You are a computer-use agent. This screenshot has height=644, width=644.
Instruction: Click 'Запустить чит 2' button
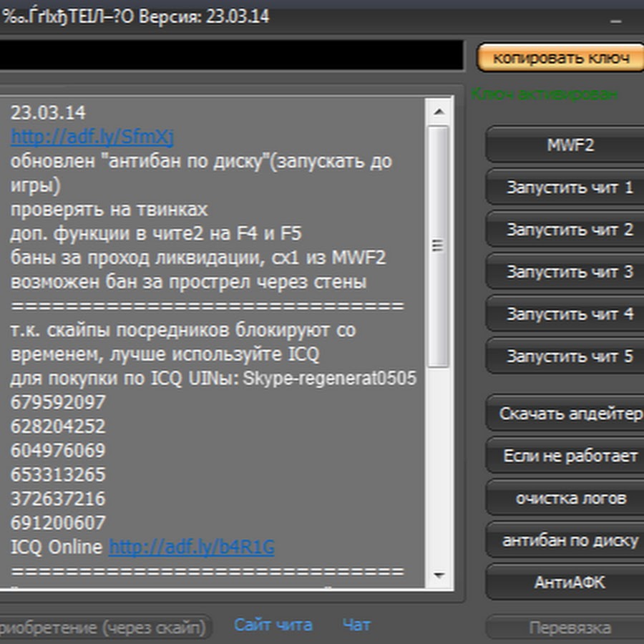[x=569, y=230]
